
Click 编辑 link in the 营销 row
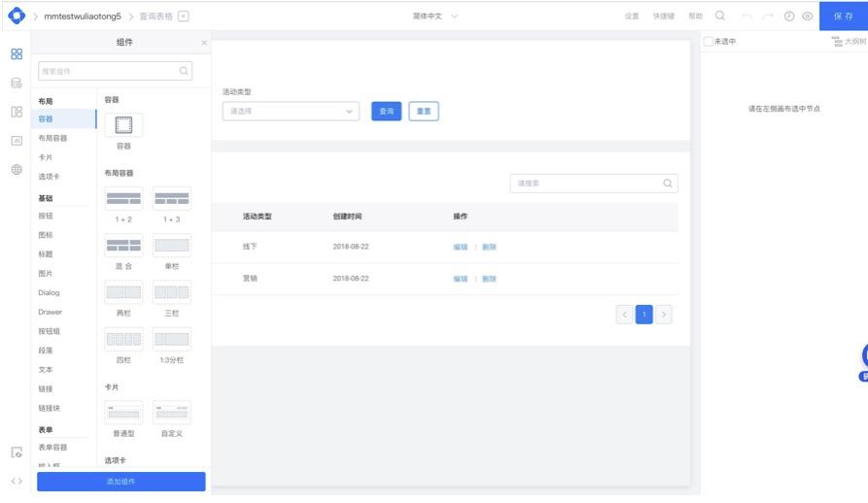461,279
